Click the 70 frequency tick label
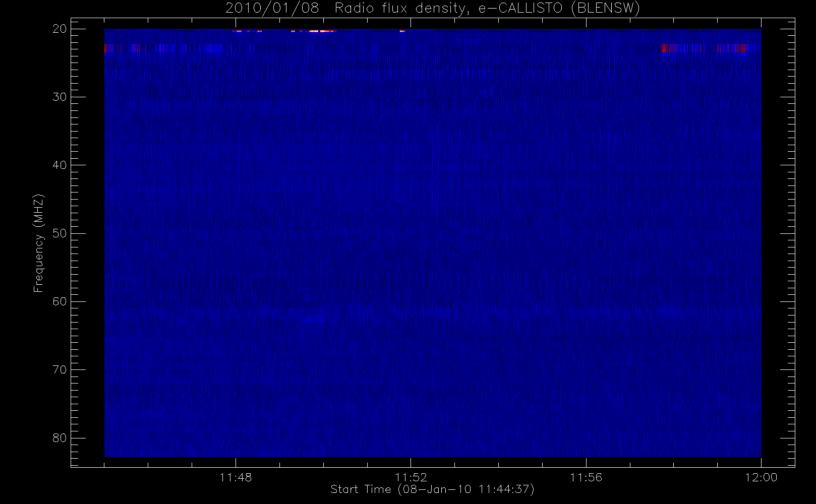Image resolution: width=816 pixels, height=504 pixels. click(x=60, y=369)
